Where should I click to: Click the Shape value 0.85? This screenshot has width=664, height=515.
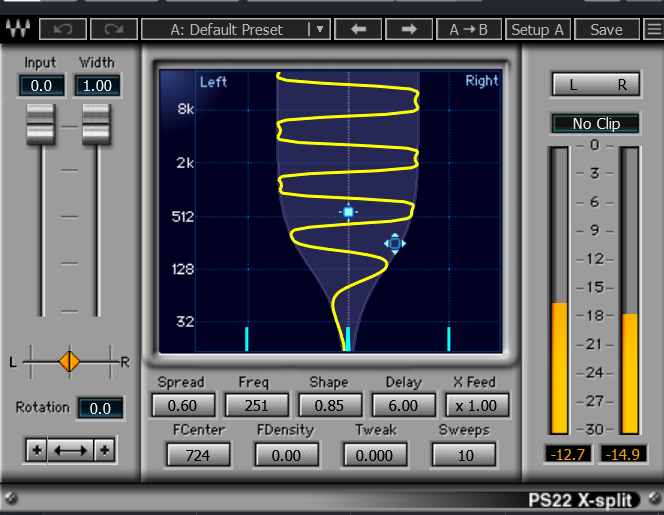pos(329,405)
